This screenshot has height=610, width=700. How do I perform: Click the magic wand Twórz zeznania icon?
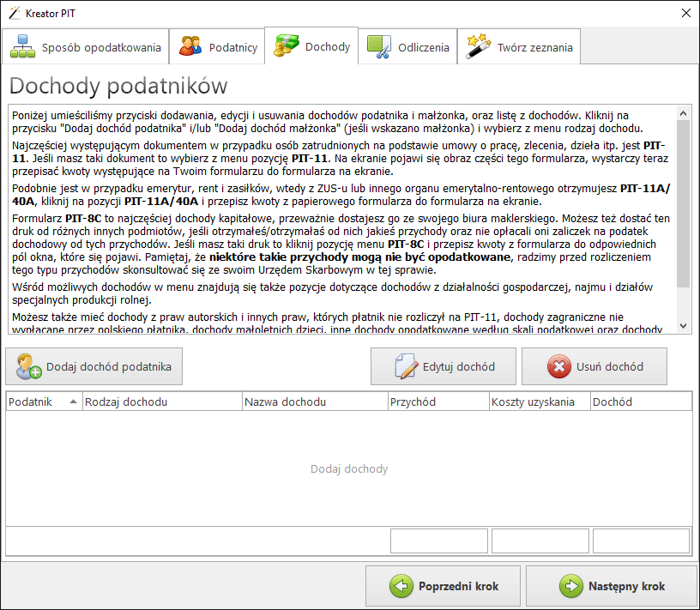point(478,47)
